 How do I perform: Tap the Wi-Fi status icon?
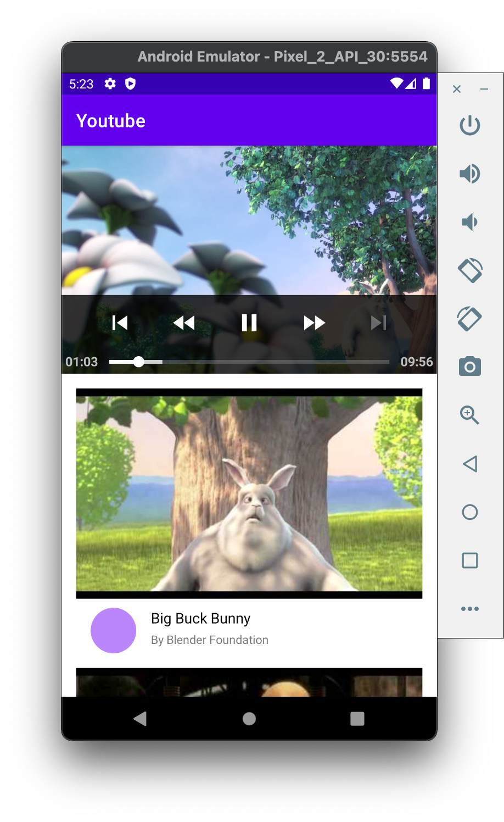(x=396, y=84)
